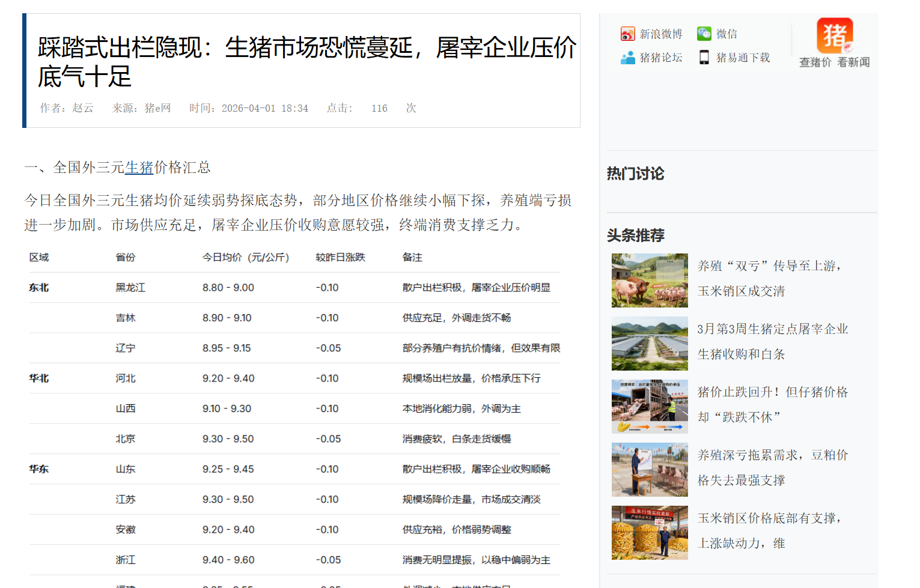The height and width of the screenshot is (588, 920).
Task: Click the mobile phone download icon
Action: pyautogui.click(x=704, y=58)
